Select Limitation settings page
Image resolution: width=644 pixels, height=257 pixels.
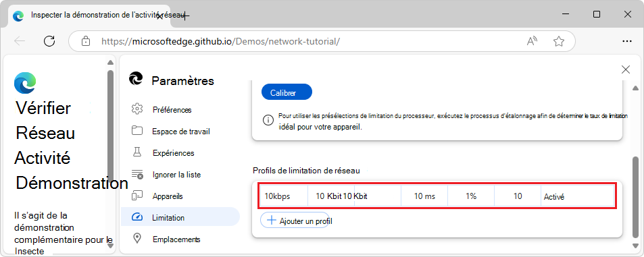tap(180, 217)
